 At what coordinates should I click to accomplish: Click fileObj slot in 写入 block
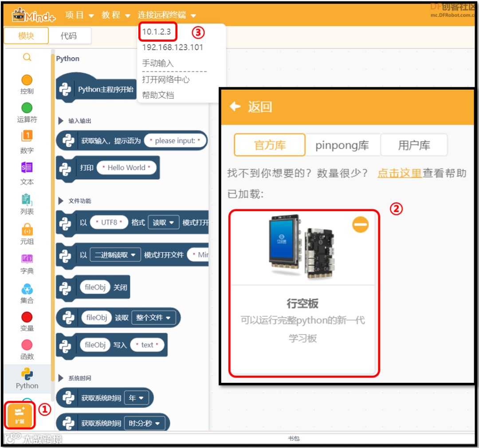95,345
